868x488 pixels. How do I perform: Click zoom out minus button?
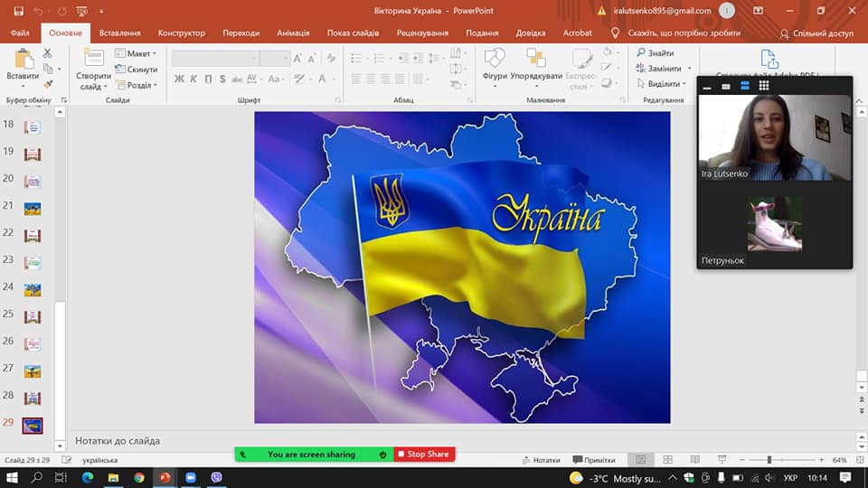point(742,460)
